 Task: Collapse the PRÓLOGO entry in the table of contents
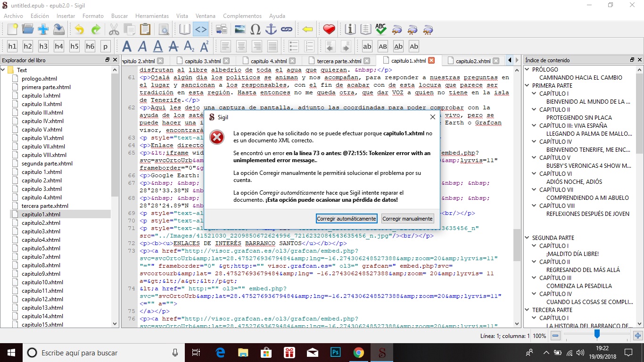pos(528,69)
